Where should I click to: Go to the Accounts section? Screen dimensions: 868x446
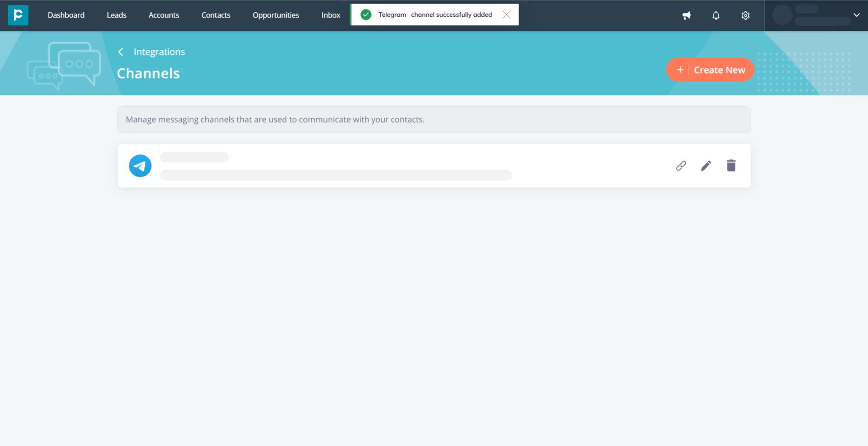pyautogui.click(x=164, y=15)
